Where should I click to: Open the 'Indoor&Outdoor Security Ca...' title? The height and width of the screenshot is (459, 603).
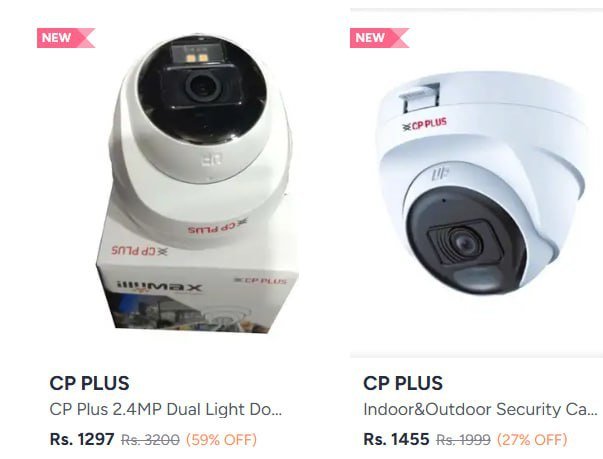click(x=480, y=409)
